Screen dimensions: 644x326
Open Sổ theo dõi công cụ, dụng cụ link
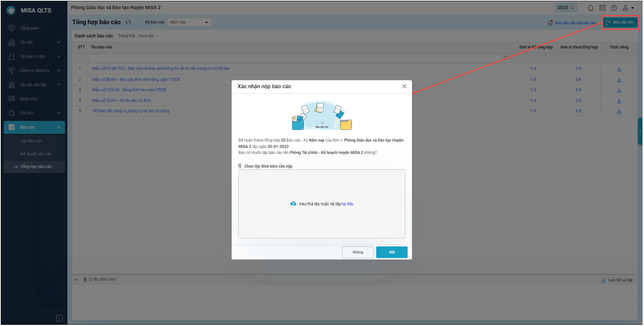(131, 111)
